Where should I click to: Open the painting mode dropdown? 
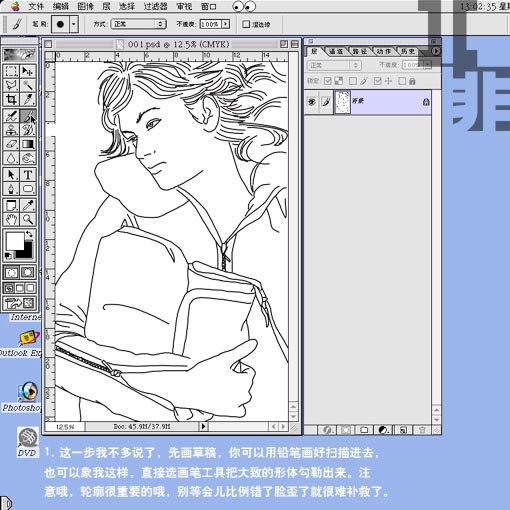138,24
